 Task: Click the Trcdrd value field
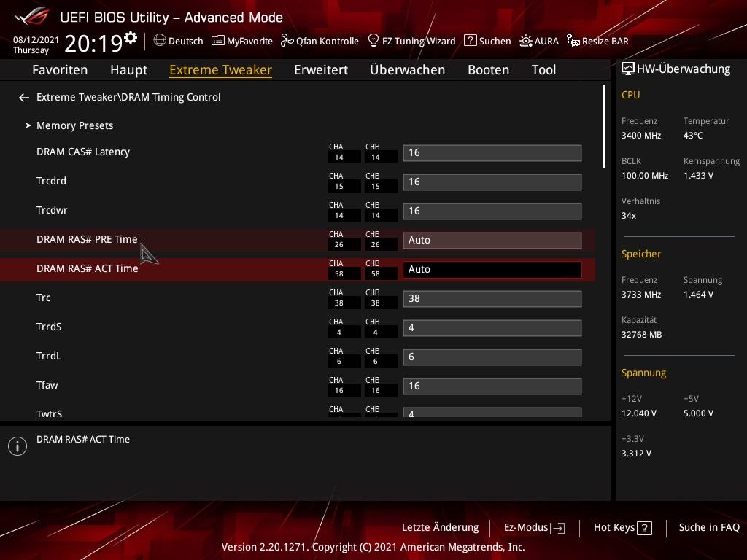point(492,182)
